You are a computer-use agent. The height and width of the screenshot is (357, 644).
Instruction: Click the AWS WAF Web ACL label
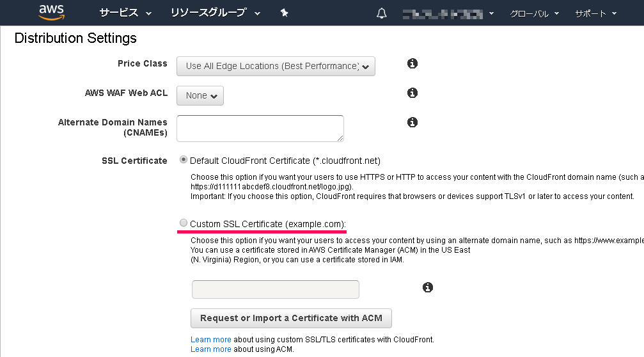point(126,93)
